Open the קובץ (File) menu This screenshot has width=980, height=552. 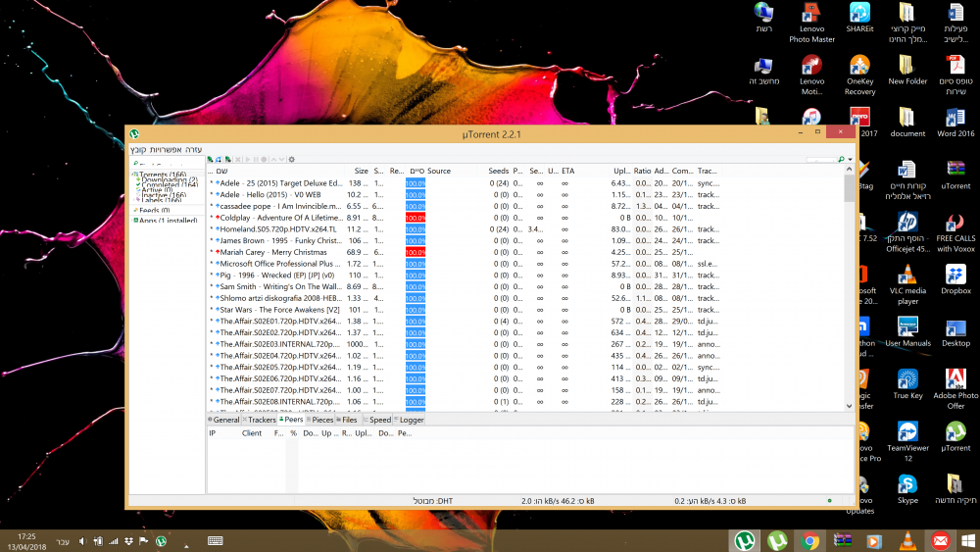tap(138, 149)
